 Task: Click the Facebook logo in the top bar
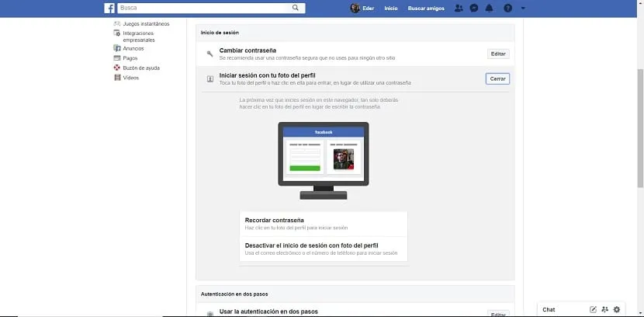[109, 8]
